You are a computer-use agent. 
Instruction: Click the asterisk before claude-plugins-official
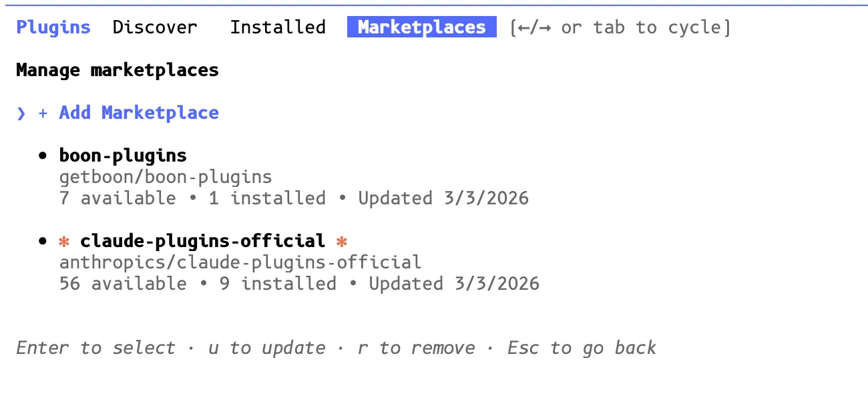tap(63, 241)
